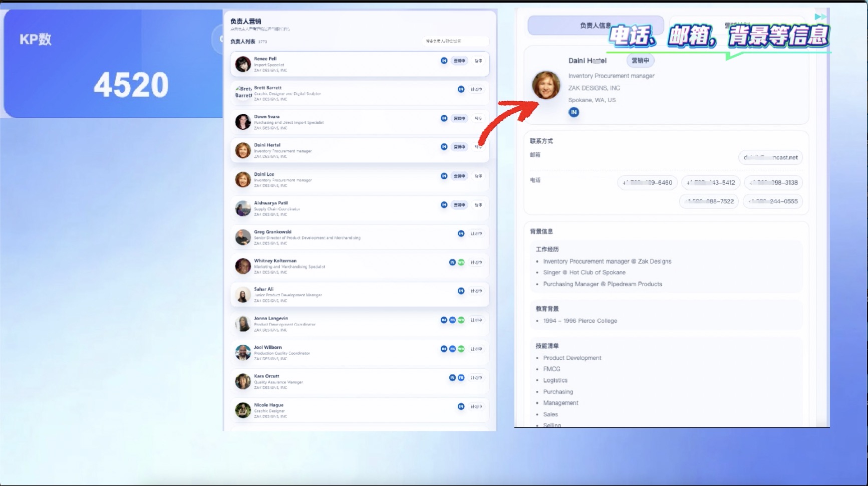The height and width of the screenshot is (486, 868).
Task: Click 计划中 status on Brett Barrett row
Action: 476,90
